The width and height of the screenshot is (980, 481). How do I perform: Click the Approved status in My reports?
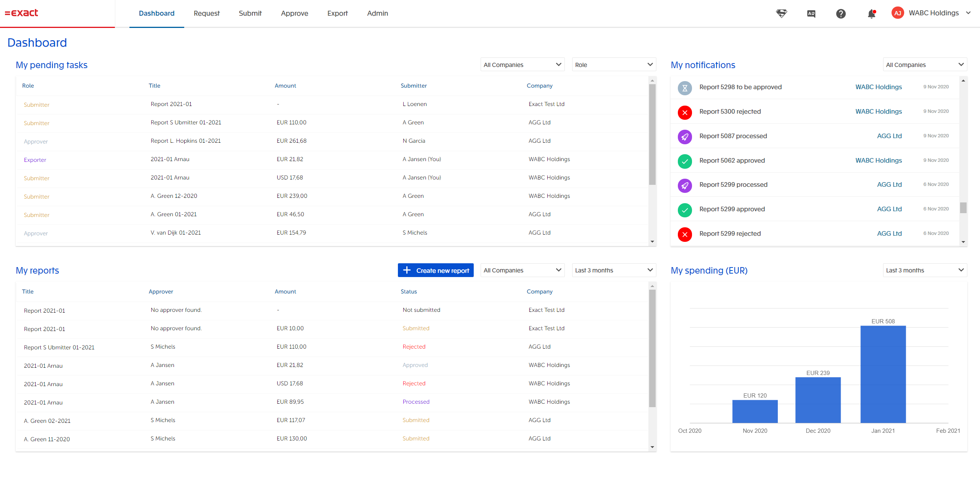click(415, 365)
